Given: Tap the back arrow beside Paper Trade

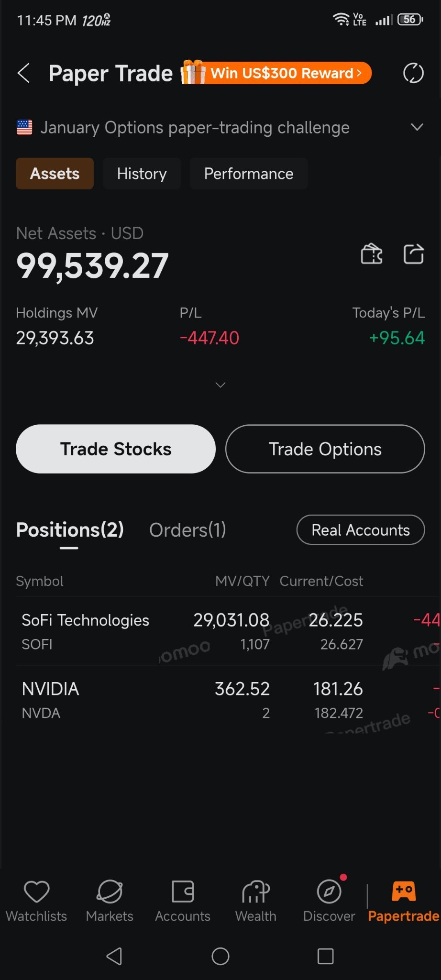Looking at the screenshot, I should pos(24,73).
